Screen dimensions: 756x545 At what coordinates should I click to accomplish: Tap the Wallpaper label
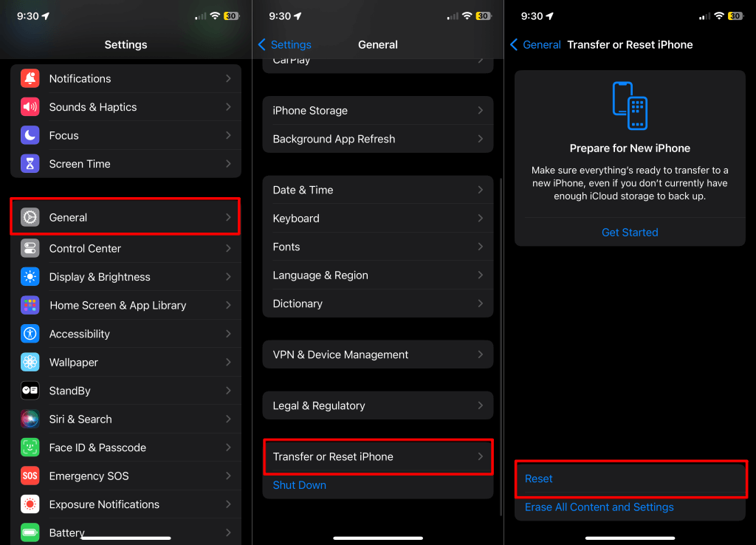coord(73,362)
